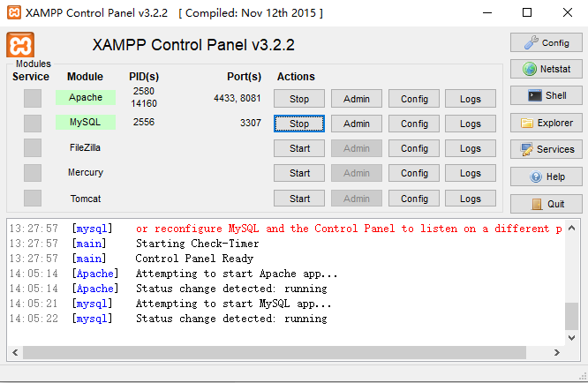Image resolution: width=588 pixels, height=383 pixels.
Task: Open FileZilla Logs menu
Action: [471, 148]
